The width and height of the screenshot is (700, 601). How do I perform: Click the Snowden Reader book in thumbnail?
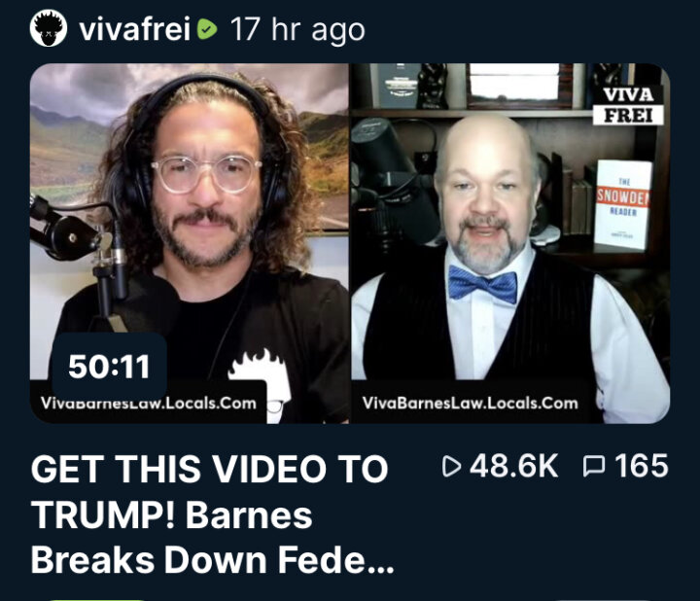click(x=623, y=204)
